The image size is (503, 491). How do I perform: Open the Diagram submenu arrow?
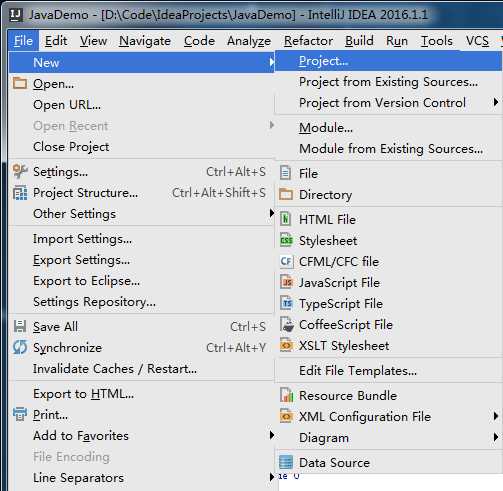496,437
